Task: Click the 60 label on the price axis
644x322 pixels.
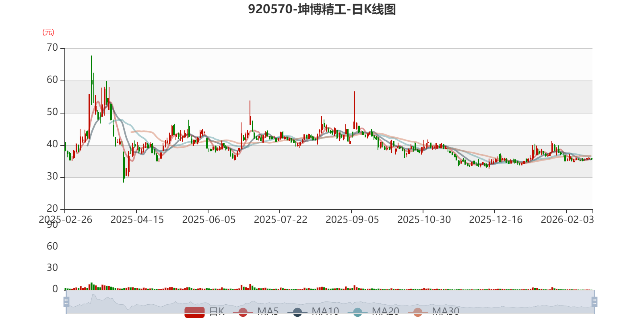Action: pyautogui.click(x=52, y=80)
